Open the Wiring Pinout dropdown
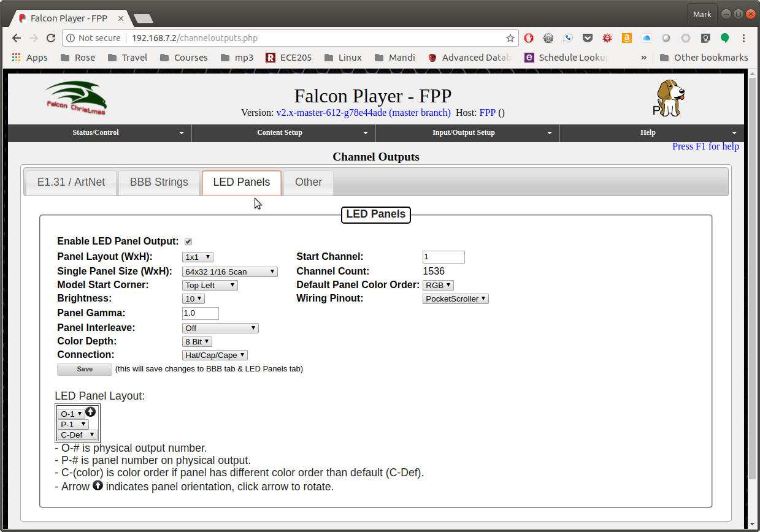 455,298
